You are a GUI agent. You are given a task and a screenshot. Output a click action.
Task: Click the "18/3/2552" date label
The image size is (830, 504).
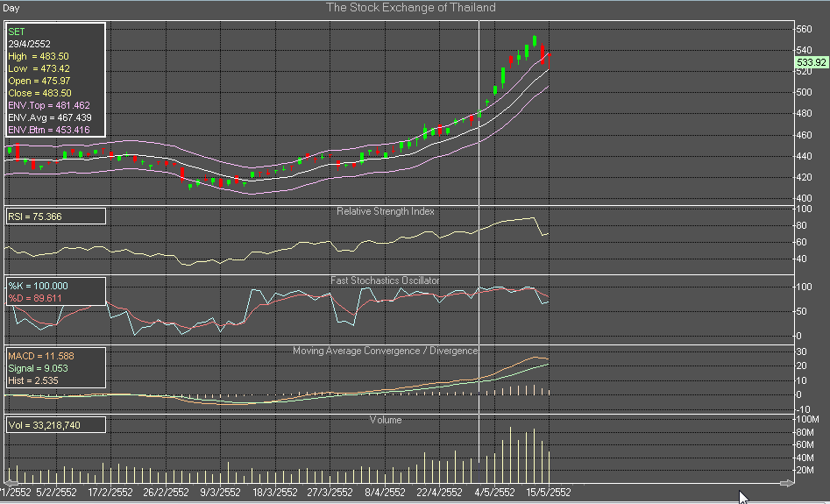pos(274,493)
